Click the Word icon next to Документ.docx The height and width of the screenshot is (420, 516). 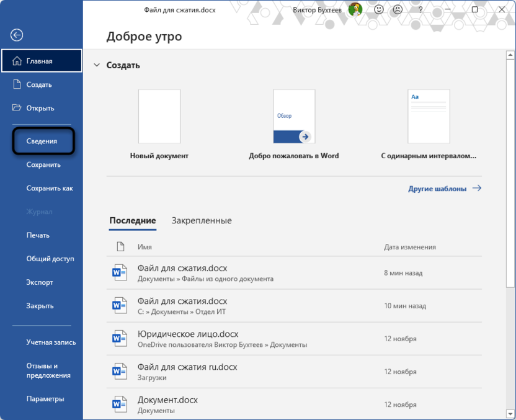pos(120,404)
